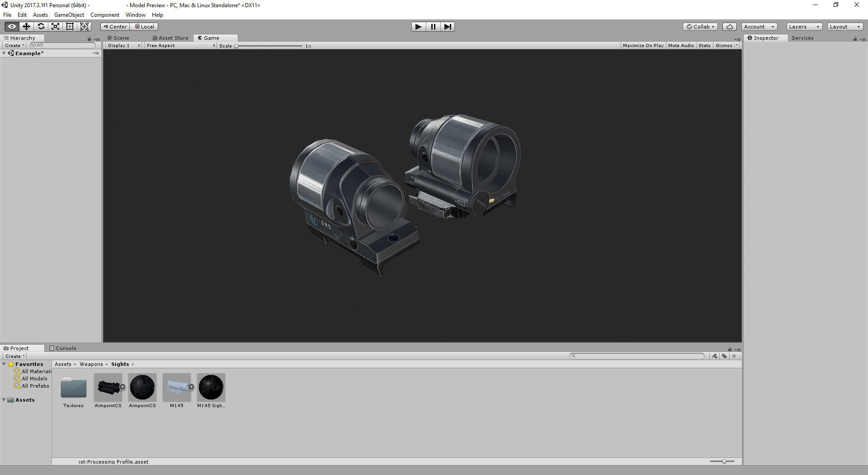Select All Prefabs favorite
This screenshot has height=475, width=868.
click(32, 386)
